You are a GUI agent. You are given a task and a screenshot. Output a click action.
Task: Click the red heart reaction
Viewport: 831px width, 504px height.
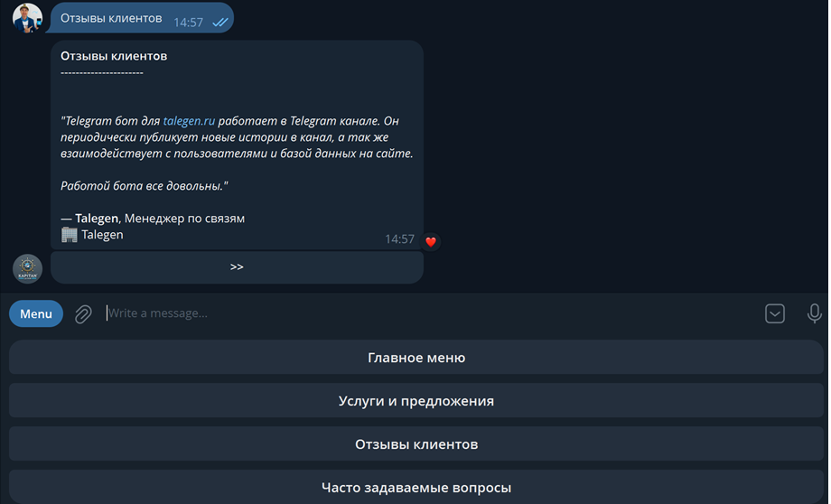[430, 242]
